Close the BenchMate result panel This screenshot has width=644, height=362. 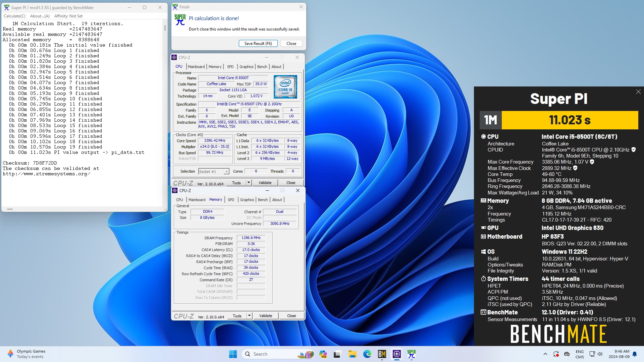pos(638,92)
